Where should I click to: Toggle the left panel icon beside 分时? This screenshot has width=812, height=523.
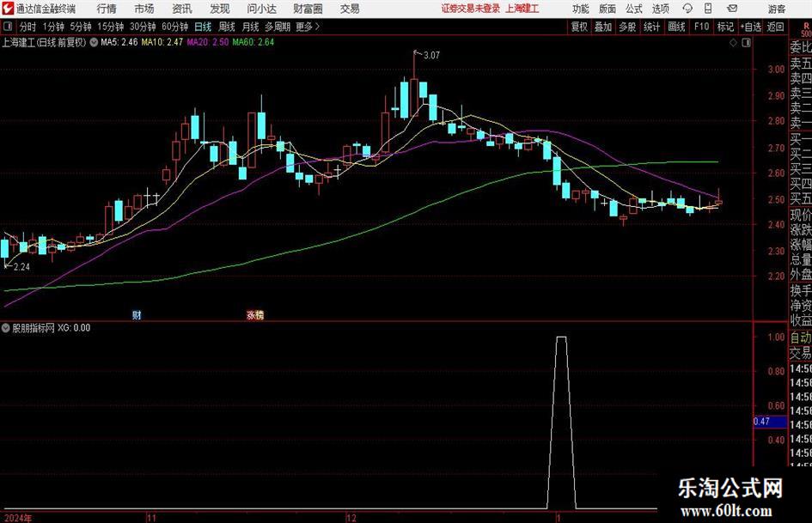[x=8, y=27]
